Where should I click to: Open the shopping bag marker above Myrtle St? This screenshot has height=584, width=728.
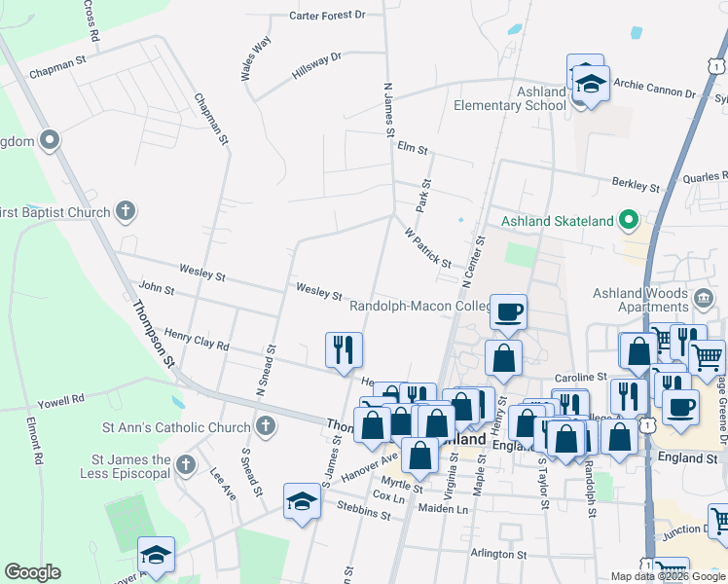419,456
